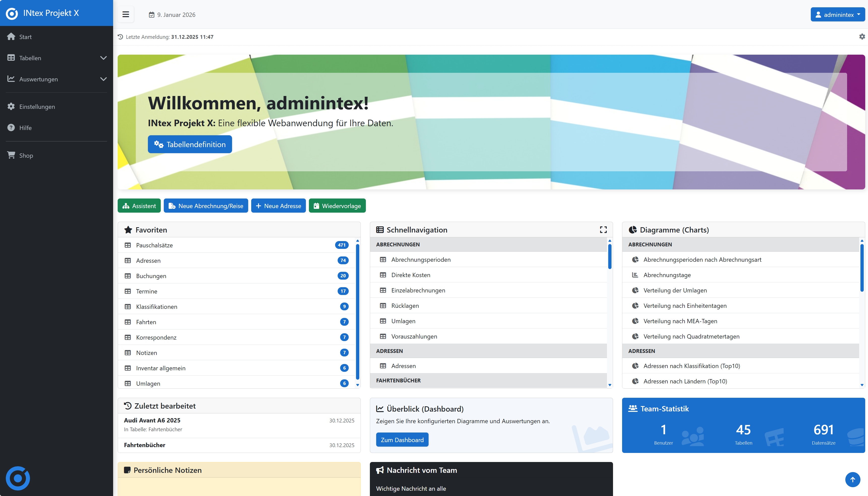Expand the Tabellen sidebar section
The image size is (868, 496).
[x=103, y=58]
